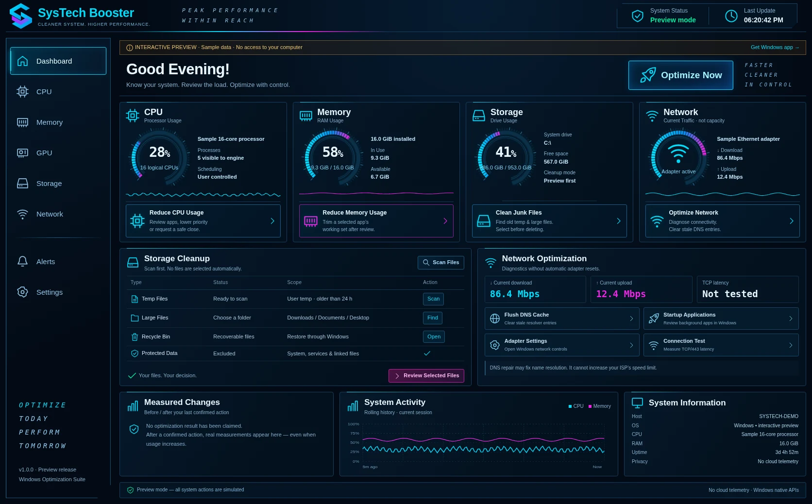Click the SysTech Booster logo icon

coord(21,16)
